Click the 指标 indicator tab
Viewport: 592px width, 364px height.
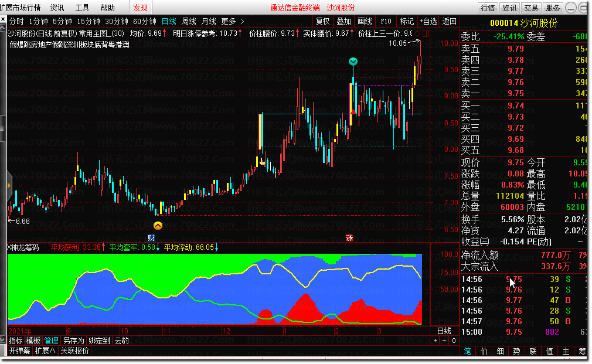[16, 341]
